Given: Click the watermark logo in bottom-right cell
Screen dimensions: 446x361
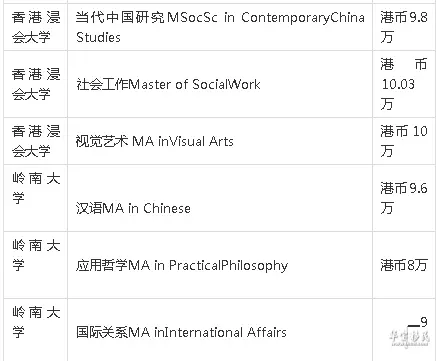Looking at the screenshot, I should pos(409,339).
